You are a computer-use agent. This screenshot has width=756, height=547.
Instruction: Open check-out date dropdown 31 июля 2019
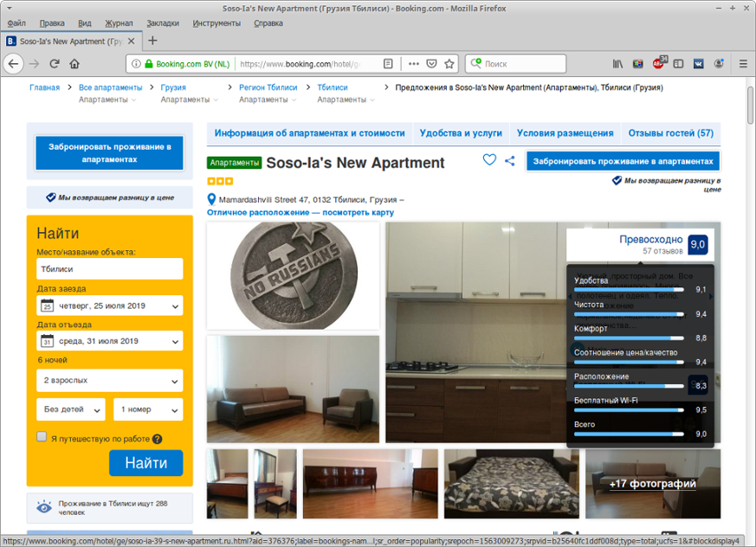110,341
